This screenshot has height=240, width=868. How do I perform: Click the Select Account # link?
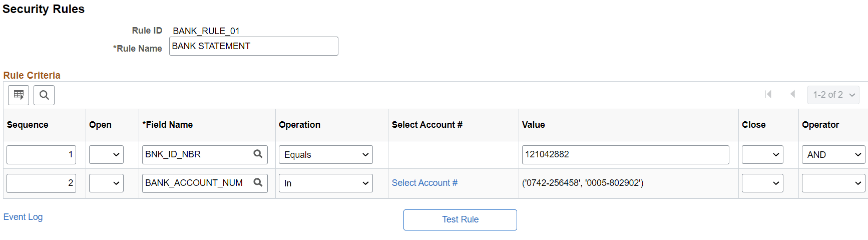pyautogui.click(x=424, y=183)
